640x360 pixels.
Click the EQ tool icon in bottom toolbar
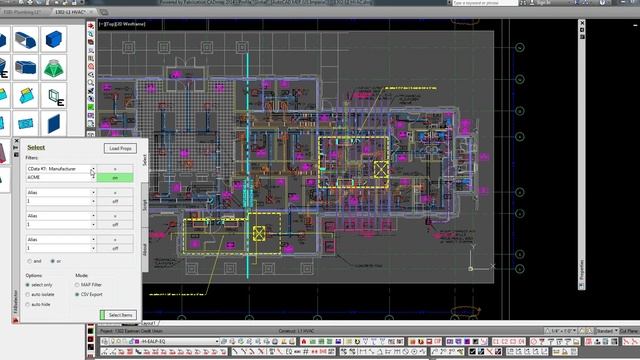pyautogui.click(x=289, y=351)
